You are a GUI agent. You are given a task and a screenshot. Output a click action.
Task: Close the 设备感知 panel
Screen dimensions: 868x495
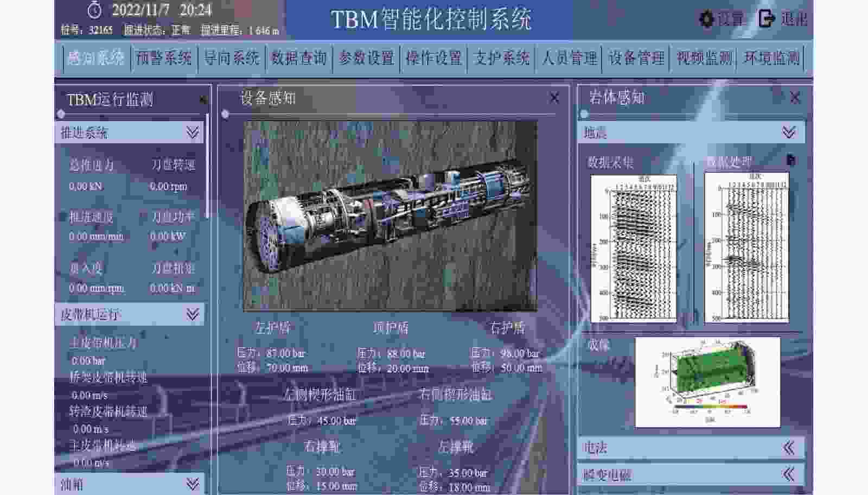click(x=554, y=98)
